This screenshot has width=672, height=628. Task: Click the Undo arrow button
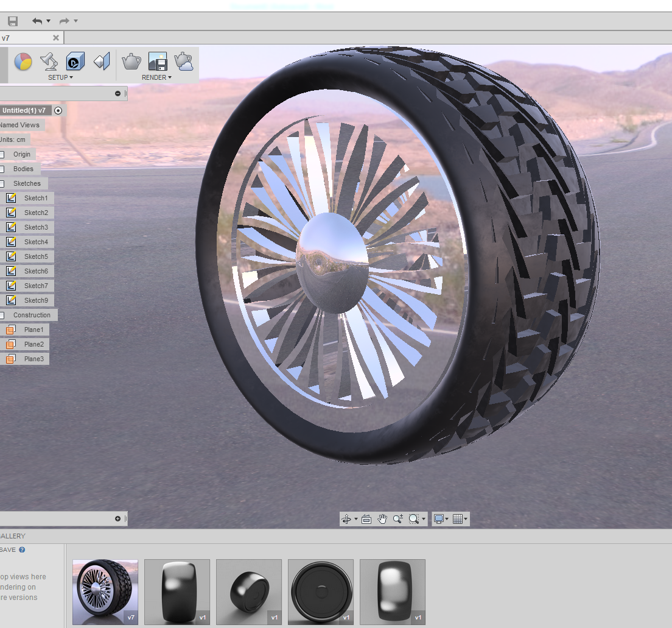[37, 20]
